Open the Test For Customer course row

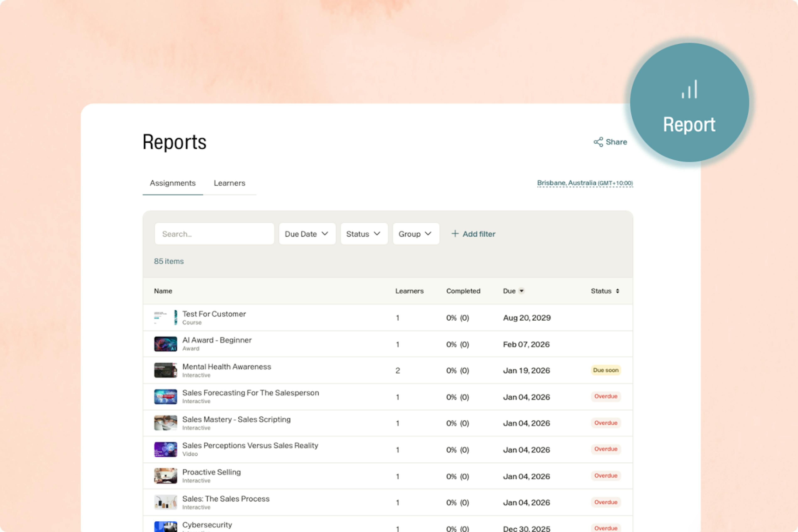214,314
